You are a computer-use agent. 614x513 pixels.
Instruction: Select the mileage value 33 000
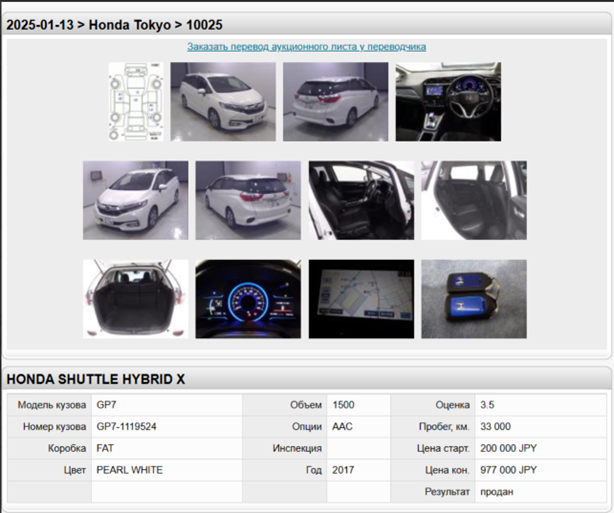coord(495,426)
